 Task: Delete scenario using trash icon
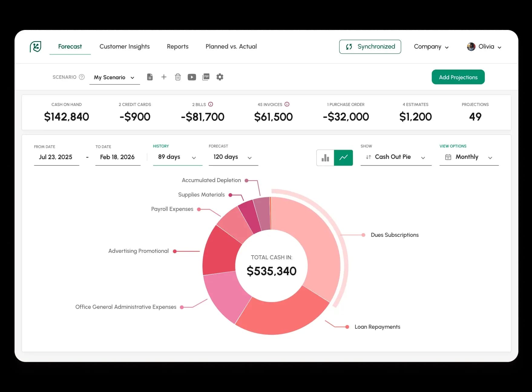[178, 77]
